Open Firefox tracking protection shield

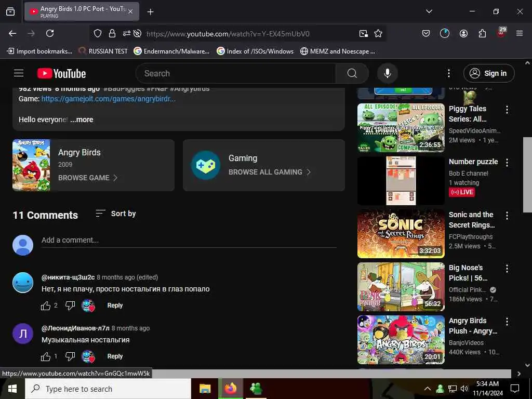pos(98,33)
